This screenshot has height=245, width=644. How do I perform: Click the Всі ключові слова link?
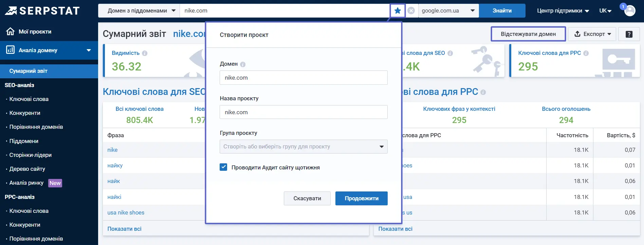point(140,109)
